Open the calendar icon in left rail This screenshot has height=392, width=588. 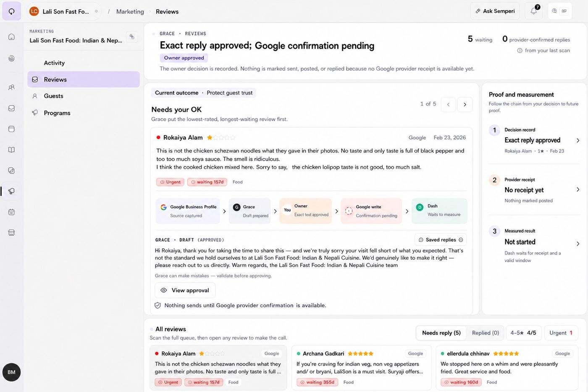(x=11, y=212)
